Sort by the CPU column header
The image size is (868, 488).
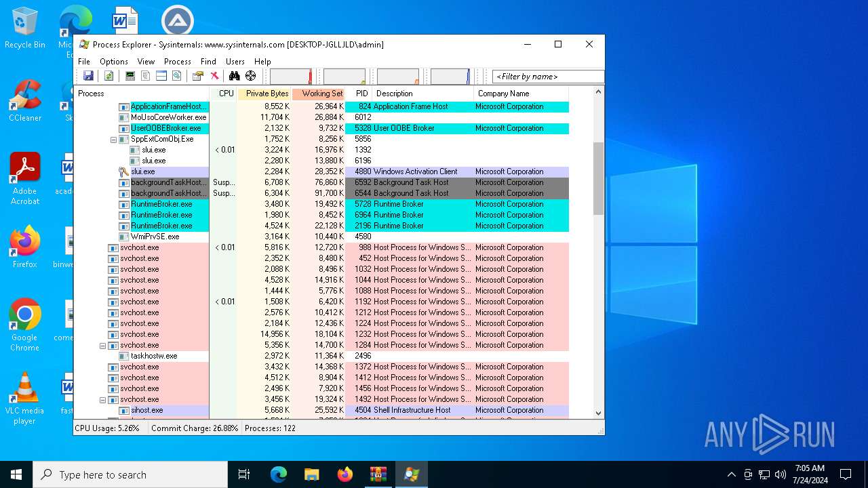coord(224,94)
